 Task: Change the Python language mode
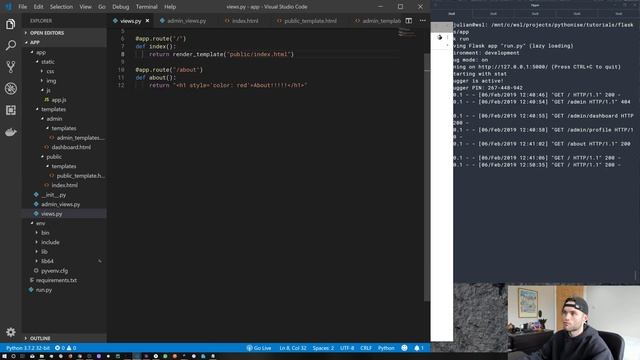(386, 348)
